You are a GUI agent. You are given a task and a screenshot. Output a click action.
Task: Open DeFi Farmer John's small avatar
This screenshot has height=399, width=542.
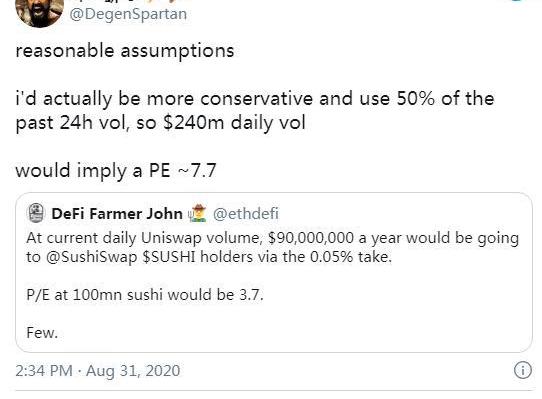(36, 213)
